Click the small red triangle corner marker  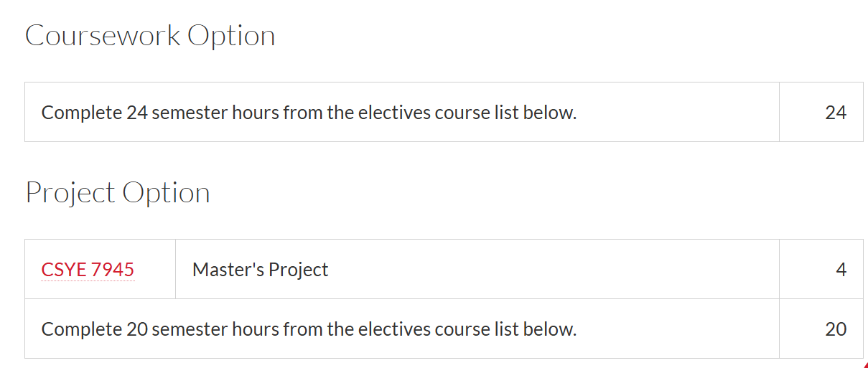865,364
